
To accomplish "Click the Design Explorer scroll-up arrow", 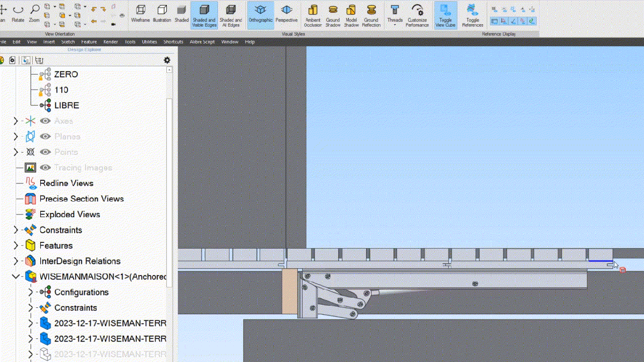I will [x=170, y=70].
